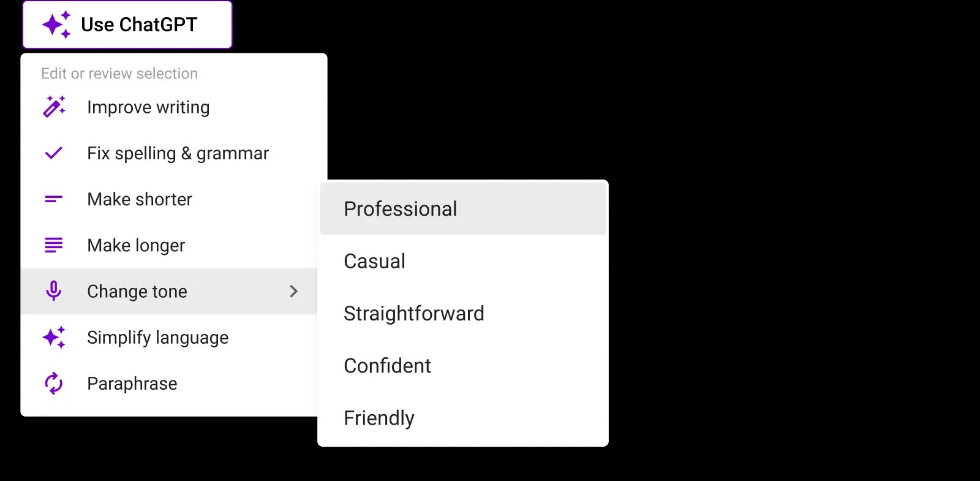Click the magic wand Improve writing icon
Viewport: 980px width, 481px height.
[54, 107]
